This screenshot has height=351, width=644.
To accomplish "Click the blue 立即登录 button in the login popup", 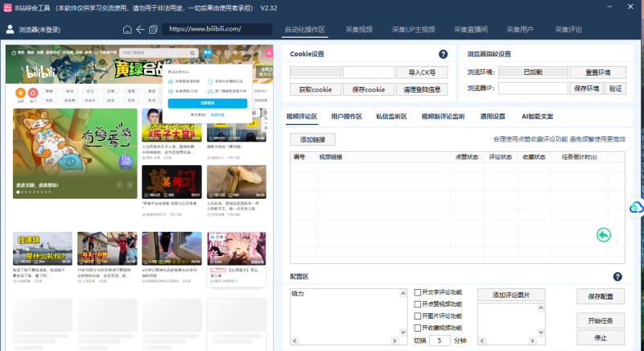I will pyautogui.click(x=208, y=103).
